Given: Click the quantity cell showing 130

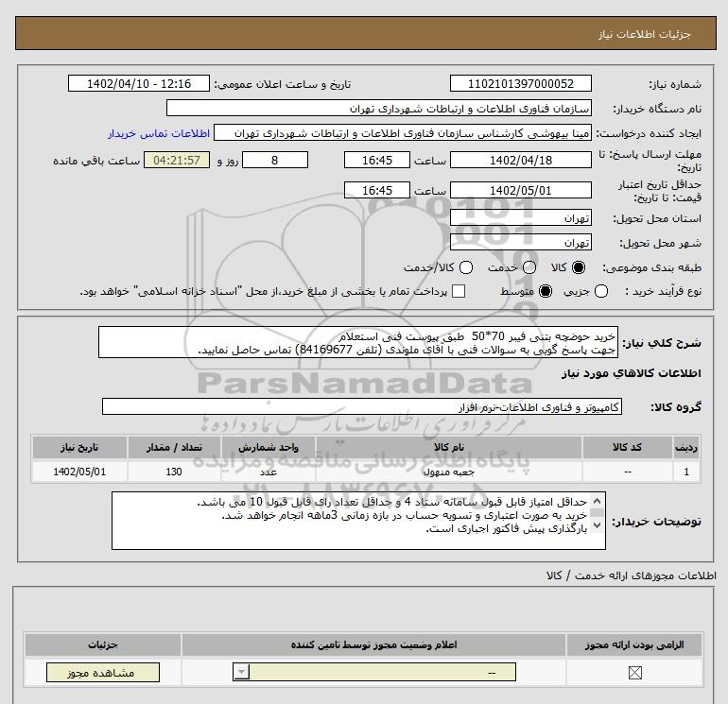Looking at the screenshot, I should coord(174,472).
